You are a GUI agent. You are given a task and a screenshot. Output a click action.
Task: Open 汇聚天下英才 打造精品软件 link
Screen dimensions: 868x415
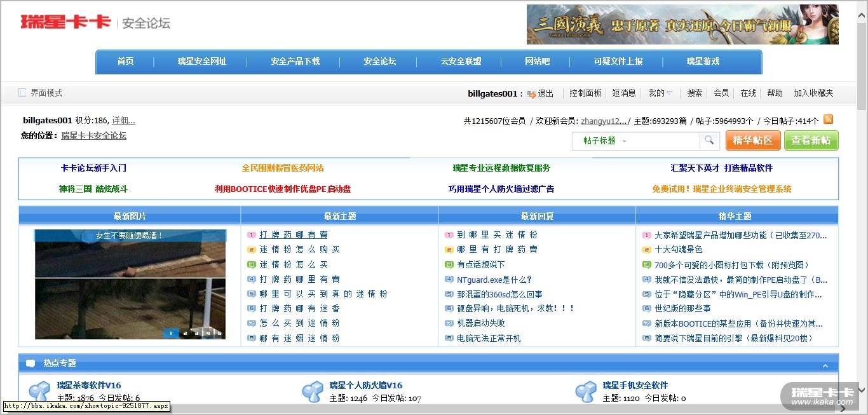722,168
